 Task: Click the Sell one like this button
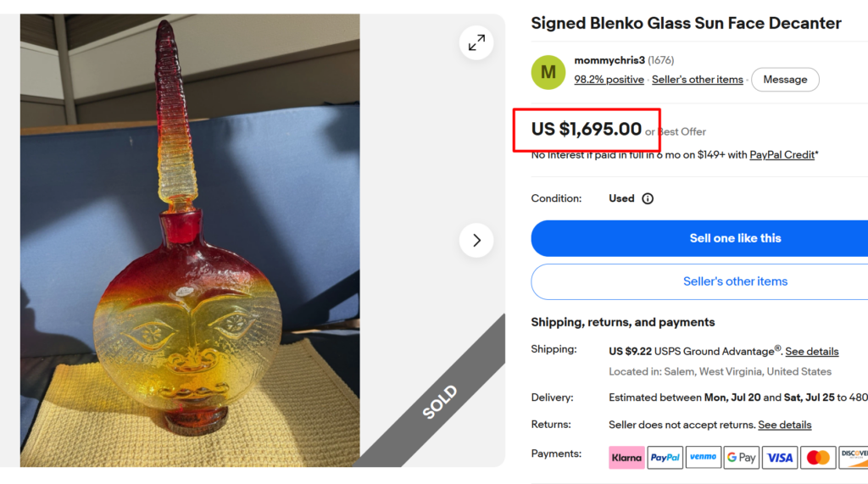click(699, 238)
